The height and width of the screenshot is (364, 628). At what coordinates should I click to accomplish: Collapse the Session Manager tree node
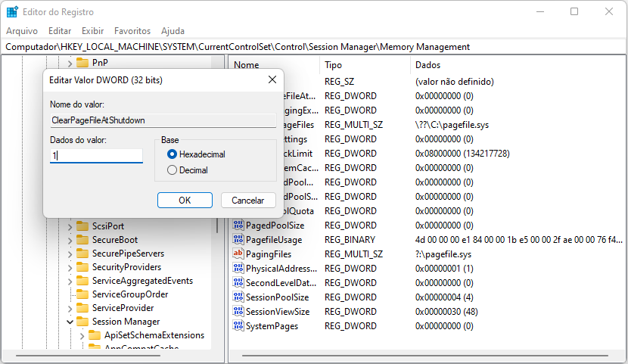pyautogui.click(x=70, y=322)
